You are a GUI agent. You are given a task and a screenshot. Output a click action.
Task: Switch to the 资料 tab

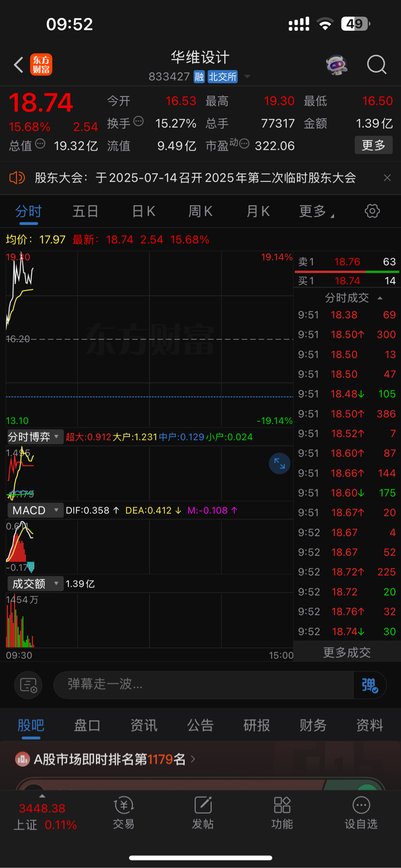370,725
